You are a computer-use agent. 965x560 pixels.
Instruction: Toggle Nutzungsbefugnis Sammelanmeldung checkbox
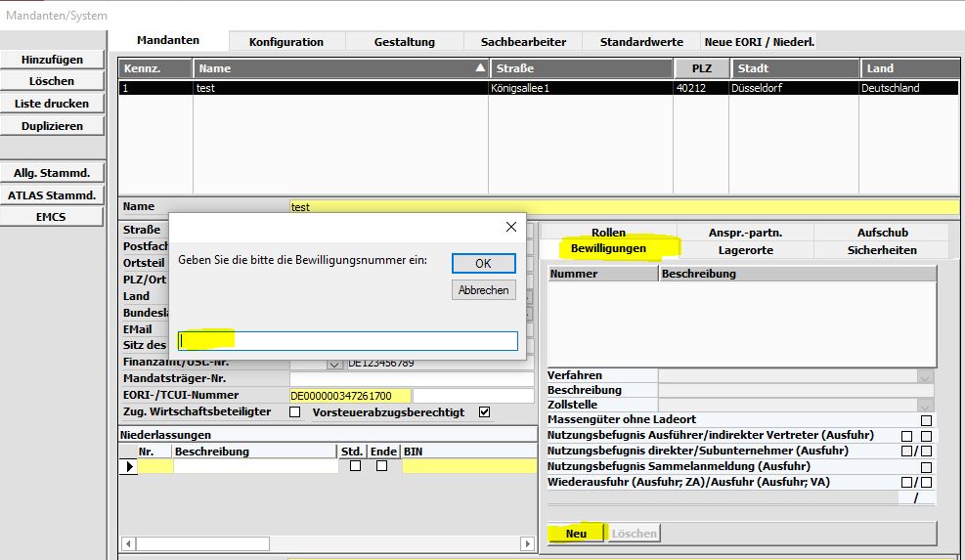click(926, 467)
